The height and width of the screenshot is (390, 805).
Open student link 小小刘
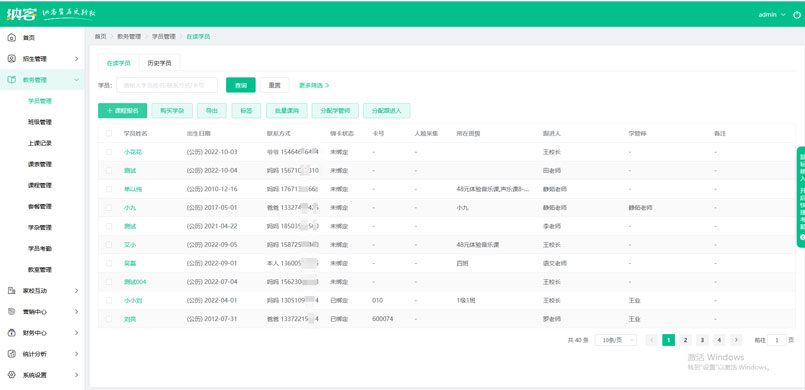133,301
